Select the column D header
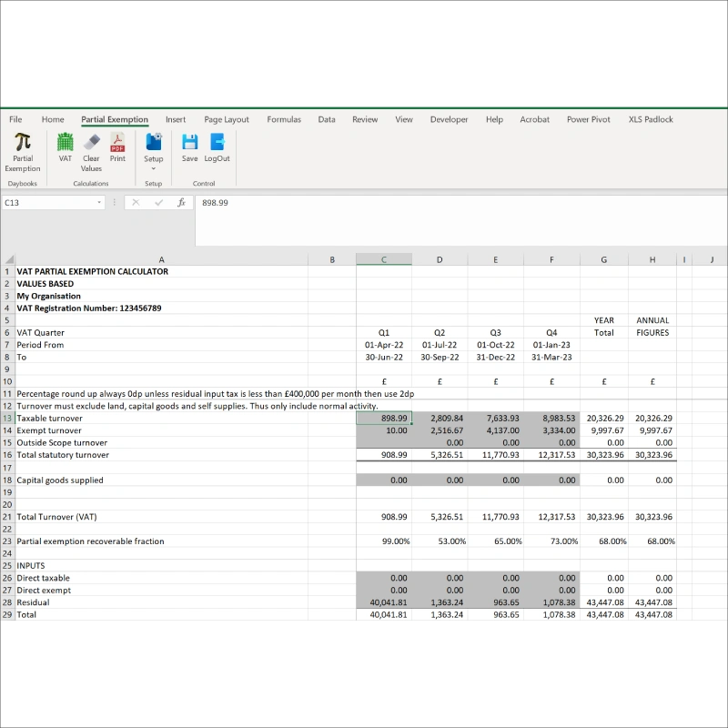 point(440,260)
